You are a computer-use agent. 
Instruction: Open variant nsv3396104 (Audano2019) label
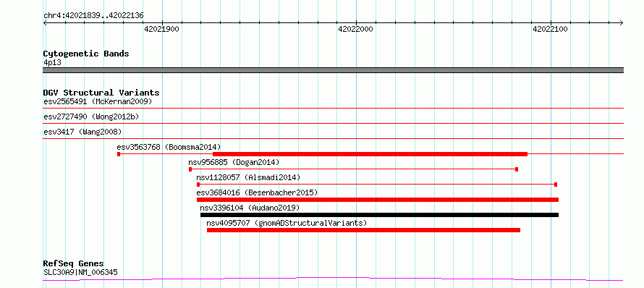250,208
